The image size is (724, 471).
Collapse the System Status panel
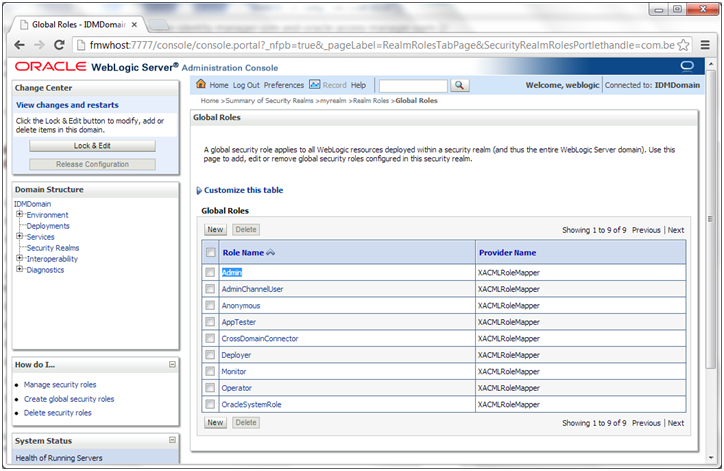point(172,440)
